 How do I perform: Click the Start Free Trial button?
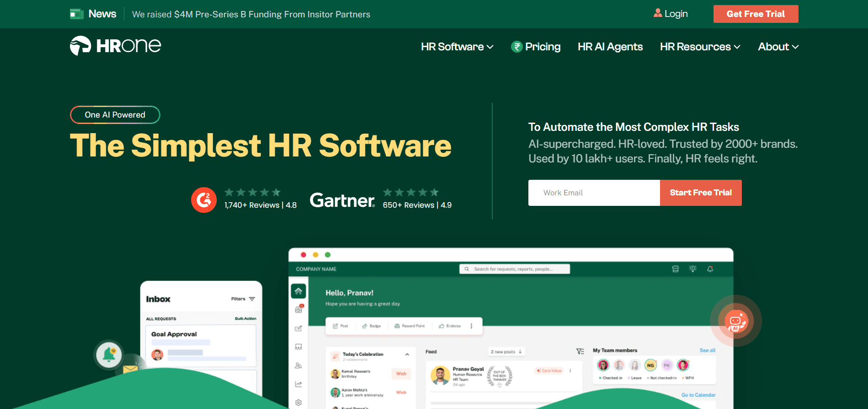pos(701,193)
